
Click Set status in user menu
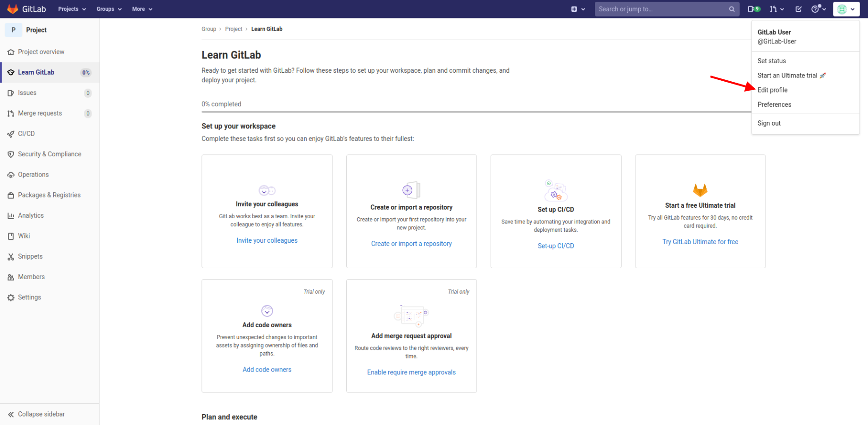(x=772, y=61)
